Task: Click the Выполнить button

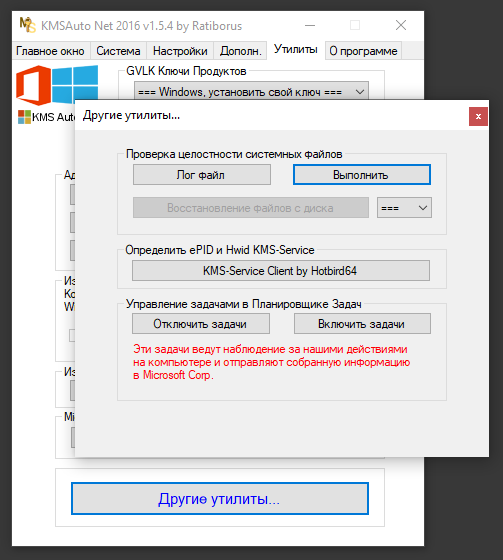Action: coord(362,175)
